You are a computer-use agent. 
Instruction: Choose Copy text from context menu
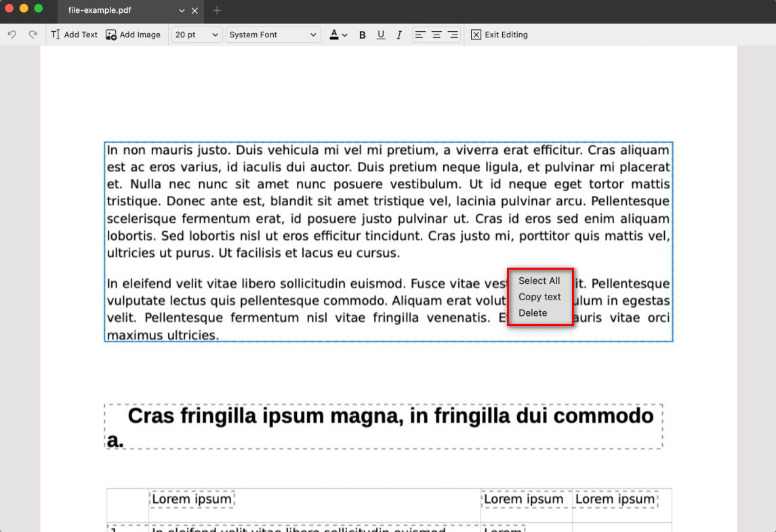click(x=539, y=297)
